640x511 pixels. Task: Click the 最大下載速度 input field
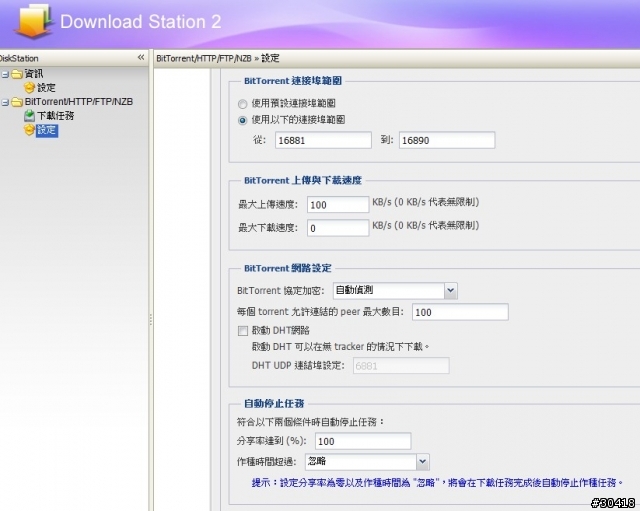point(338,228)
